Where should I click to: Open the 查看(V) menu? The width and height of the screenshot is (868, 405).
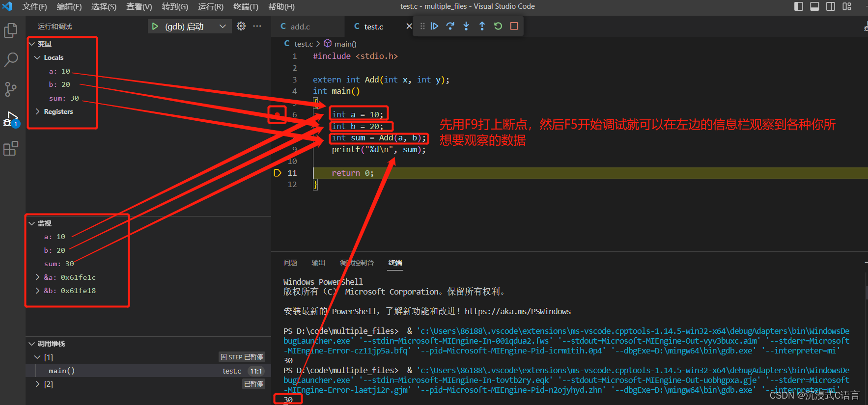point(139,6)
